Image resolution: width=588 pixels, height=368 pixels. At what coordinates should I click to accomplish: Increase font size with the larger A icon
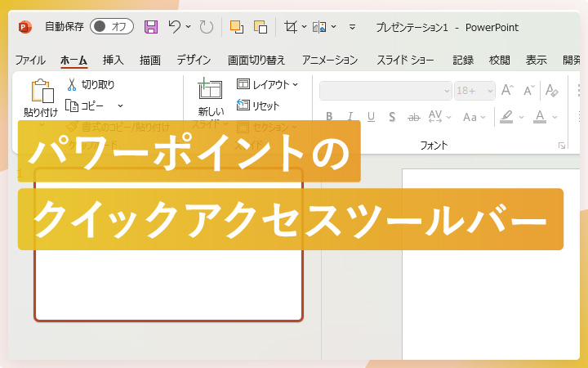[507, 91]
